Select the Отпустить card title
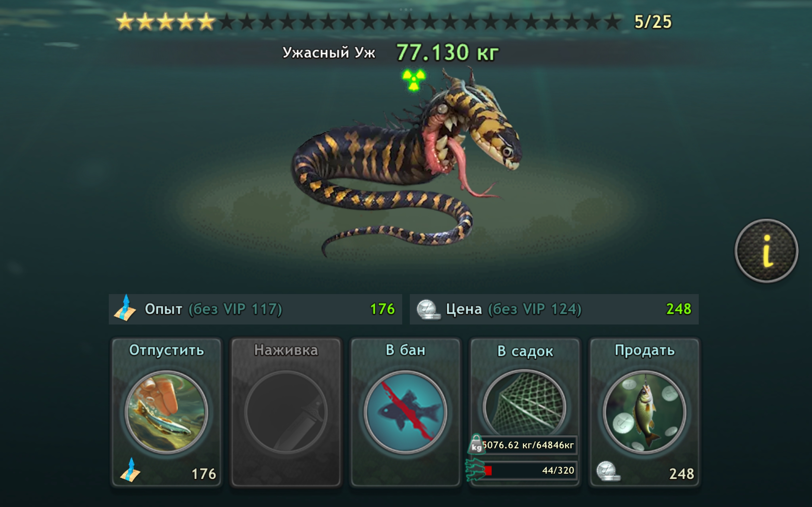Image resolution: width=812 pixels, height=507 pixels. [x=167, y=350]
